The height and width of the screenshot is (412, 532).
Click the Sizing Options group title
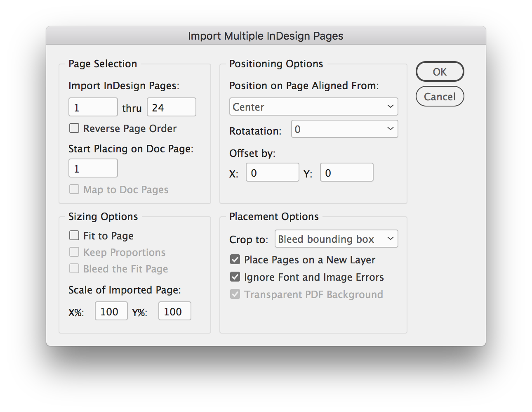pos(103,216)
